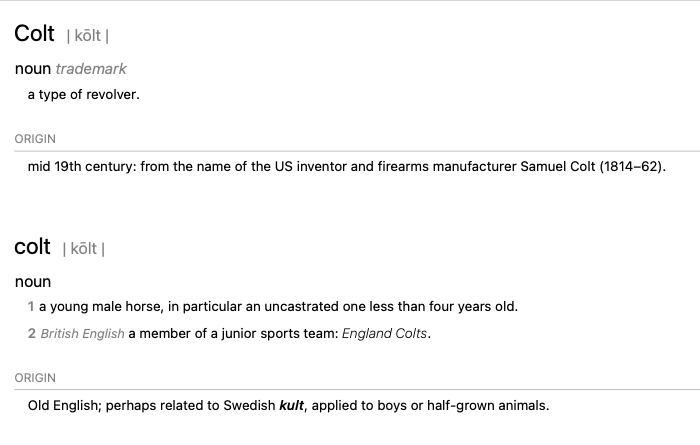Screen dimensions: 700x445
Task: Click the first entry's kōlt pronunciation
Action: tap(88, 36)
